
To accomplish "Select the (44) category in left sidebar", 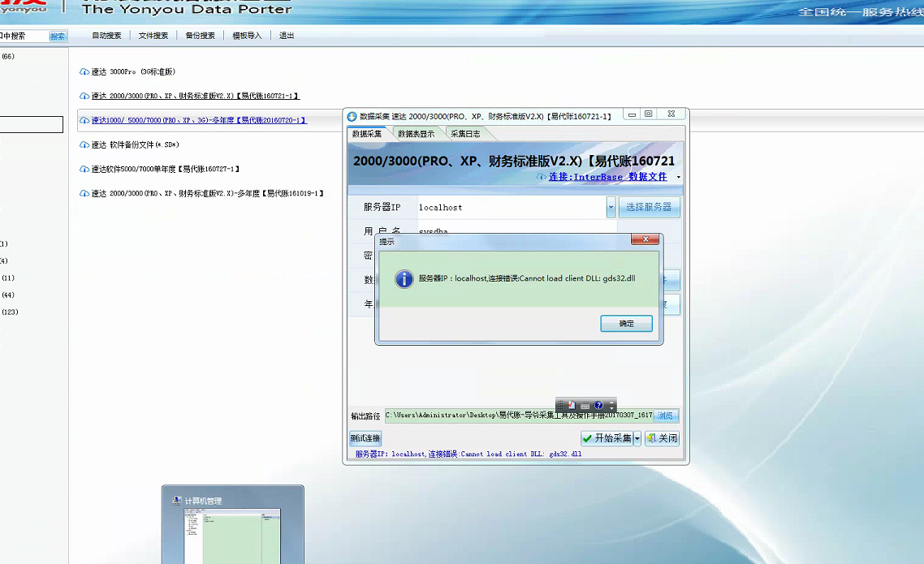I will [x=7, y=295].
